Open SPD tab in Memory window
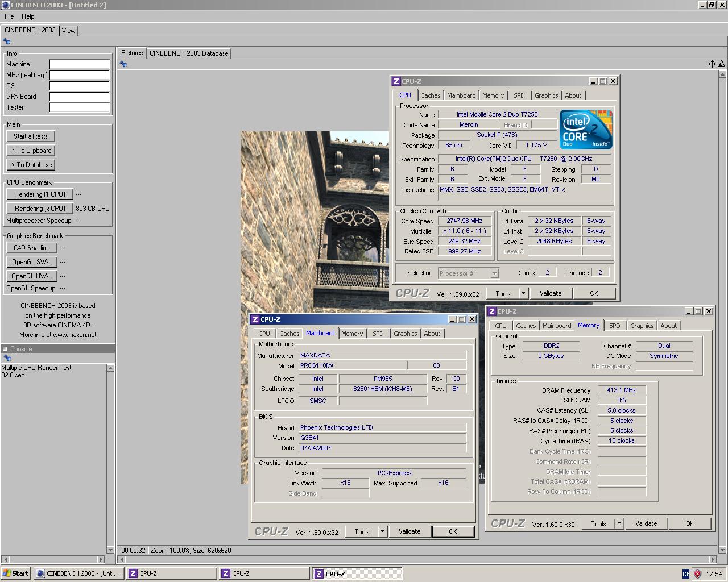728x582 pixels. [615, 326]
